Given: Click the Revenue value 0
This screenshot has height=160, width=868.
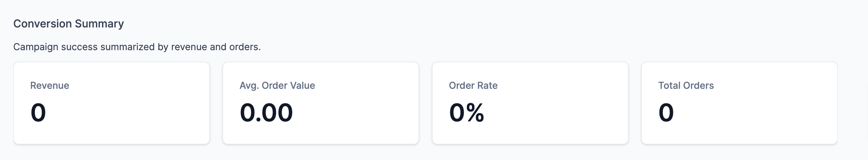Looking at the screenshot, I should 38,113.
